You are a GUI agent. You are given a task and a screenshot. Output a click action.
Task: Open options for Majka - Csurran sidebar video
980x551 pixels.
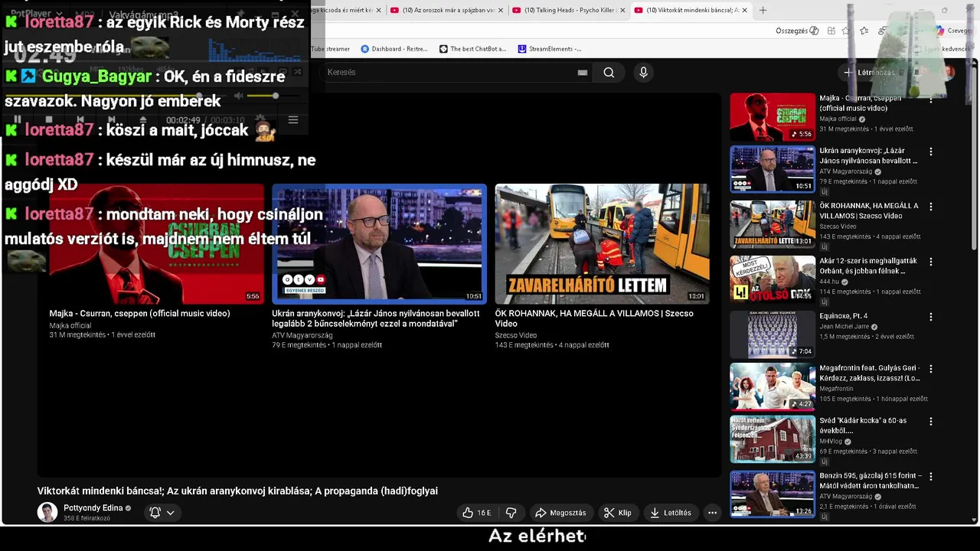click(x=931, y=99)
